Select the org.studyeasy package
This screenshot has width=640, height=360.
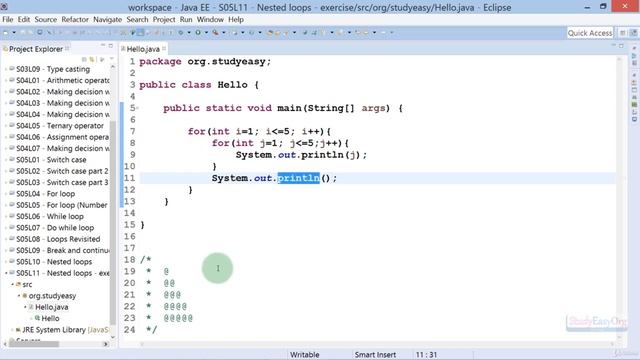(52, 296)
